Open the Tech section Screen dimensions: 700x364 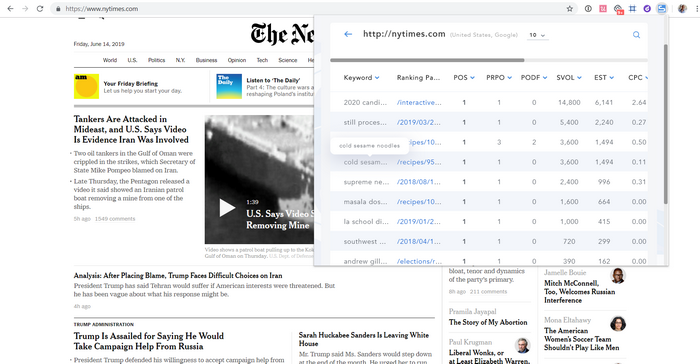tap(262, 60)
